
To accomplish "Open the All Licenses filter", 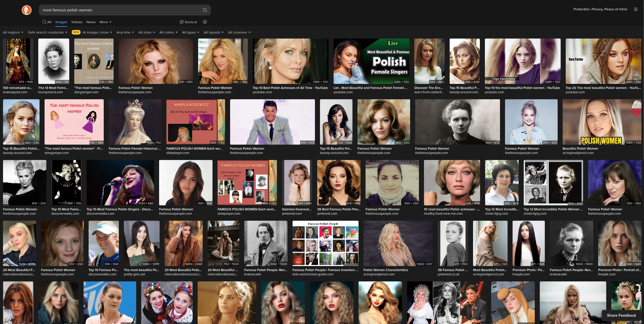I will coord(239,32).
